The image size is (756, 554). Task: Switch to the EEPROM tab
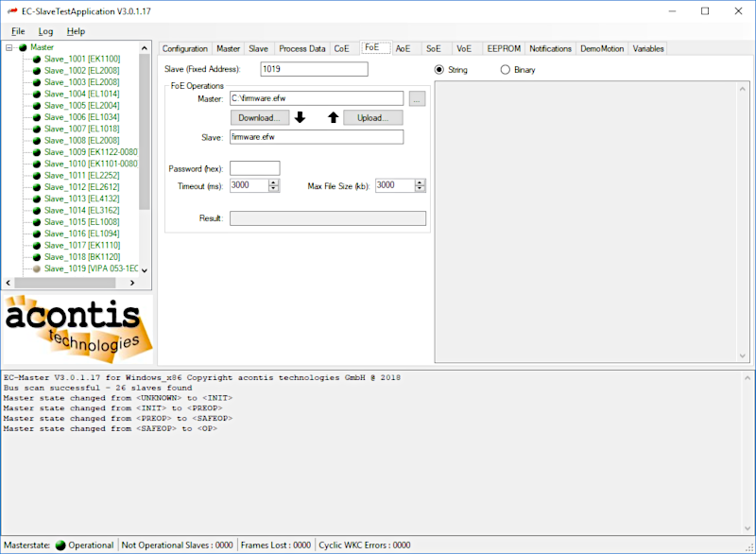[x=501, y=48]
